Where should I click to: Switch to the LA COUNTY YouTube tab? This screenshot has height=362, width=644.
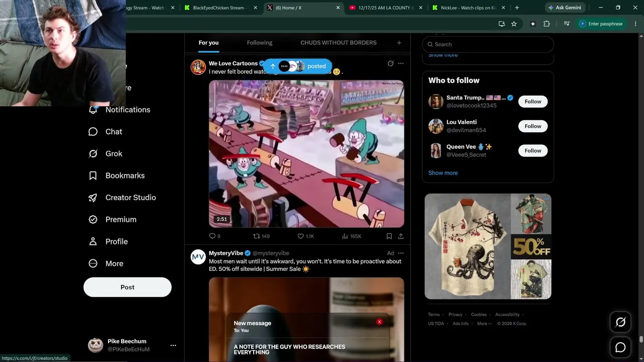pyautogui.click(x=386, y=8)
